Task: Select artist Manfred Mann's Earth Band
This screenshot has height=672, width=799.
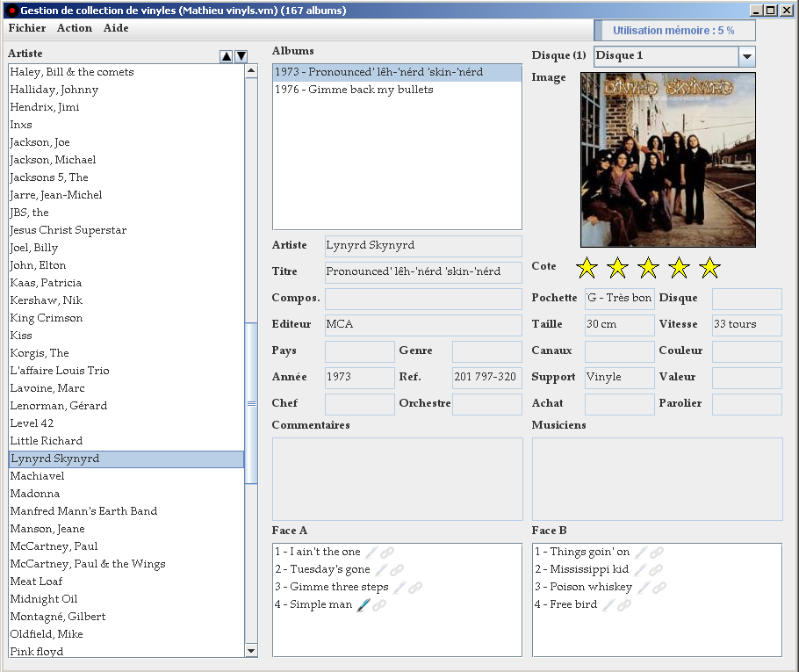Action: pyautogui.click(x=126, y=511)
